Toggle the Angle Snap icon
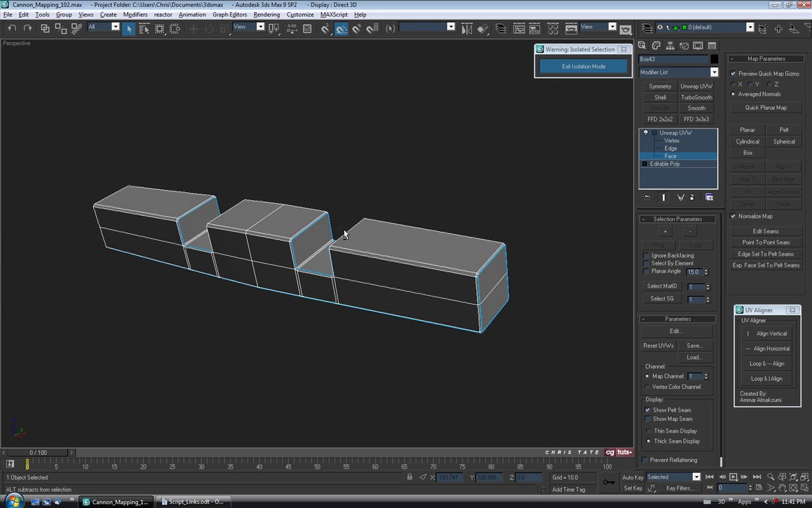The image size is (812, 508). pos(341,28)
